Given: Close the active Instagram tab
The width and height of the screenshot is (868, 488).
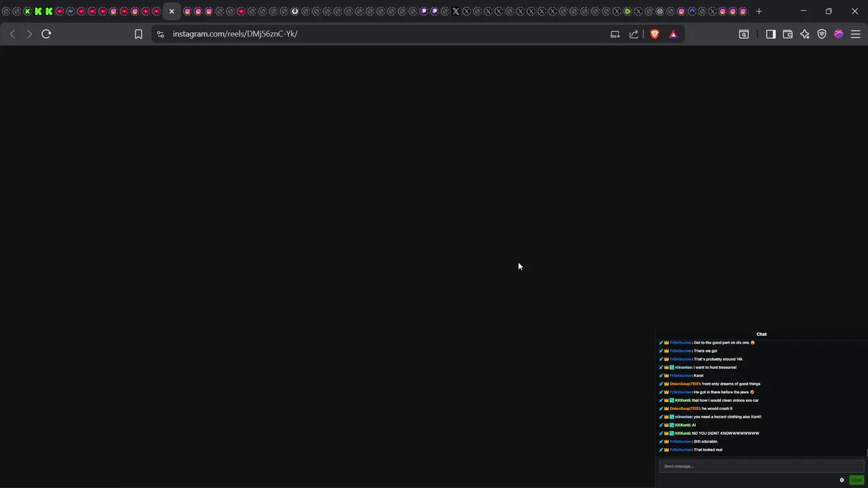Looking at the screenshot, I should pos(172,12).
